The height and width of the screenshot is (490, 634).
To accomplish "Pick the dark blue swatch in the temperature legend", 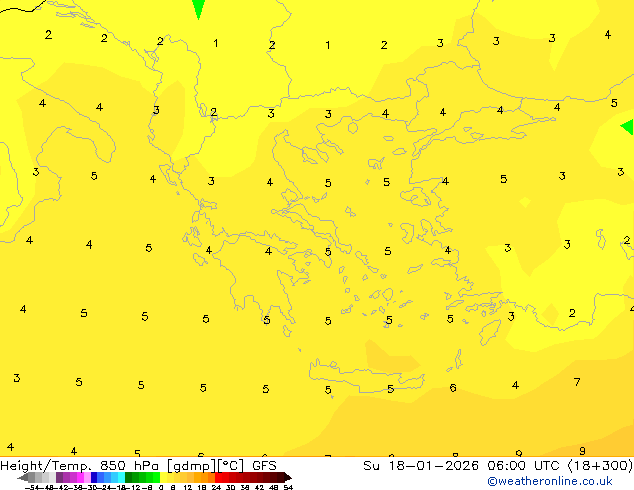I will 94,478.
